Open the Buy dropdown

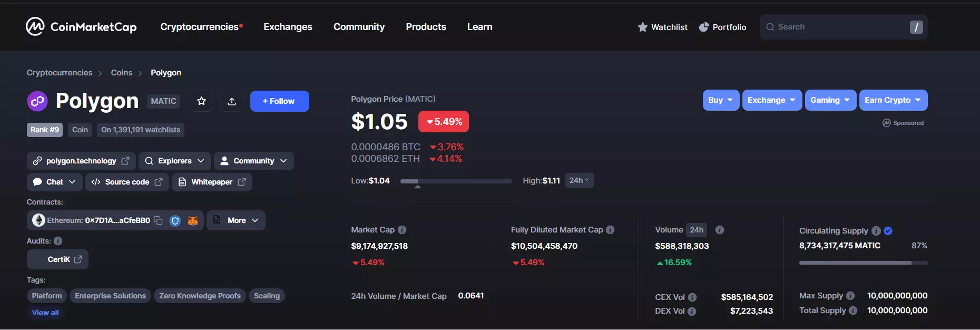coord(721,100)
